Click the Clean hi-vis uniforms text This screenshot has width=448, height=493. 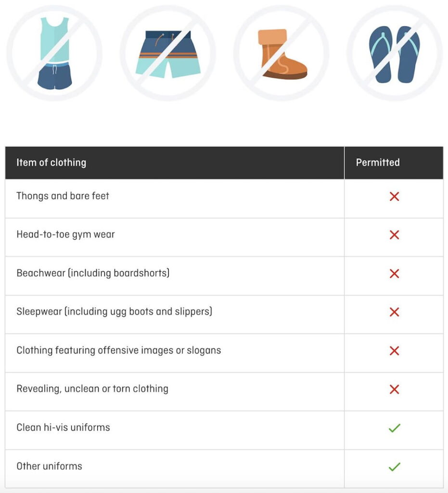[63, 428]
